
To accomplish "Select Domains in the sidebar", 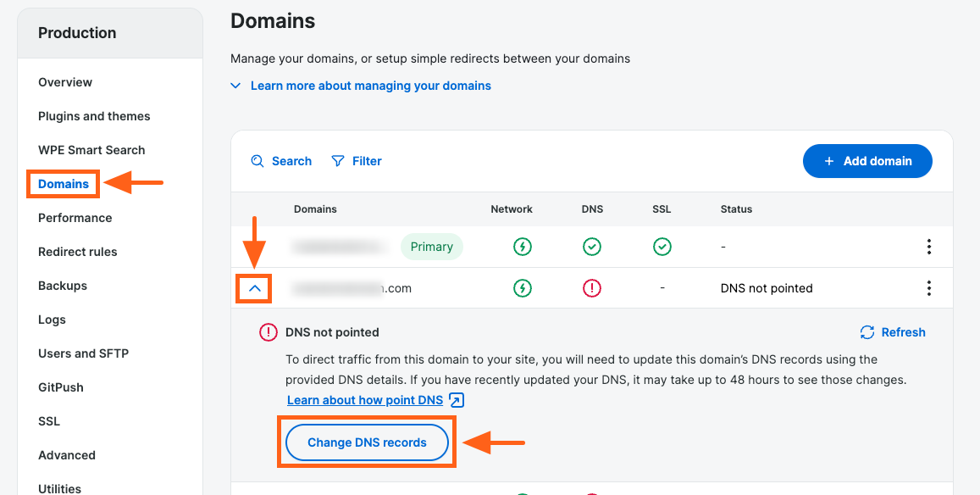I will (x=63, y=184).
